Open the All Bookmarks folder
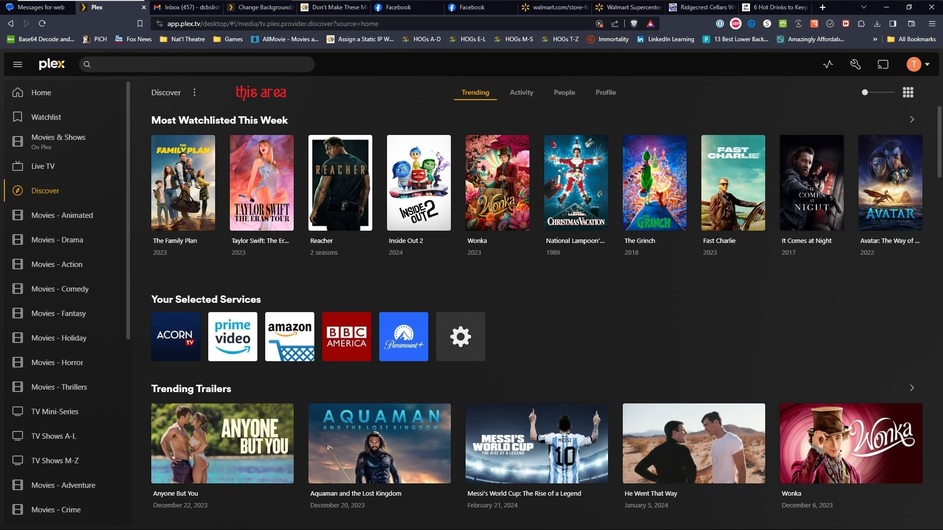 912,39
